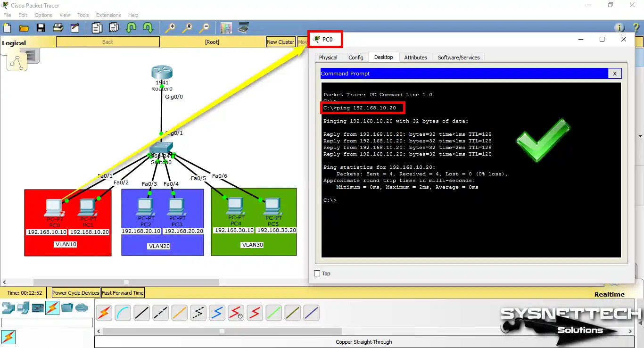Screen dimensions: 644x348
Task: Save the current topology
Action: click(x=41, y=27)
